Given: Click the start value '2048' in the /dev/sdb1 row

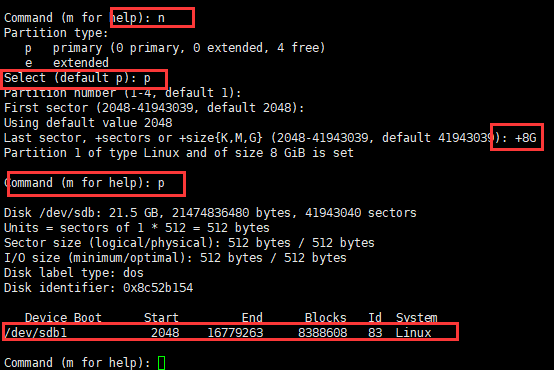Looking at the screenshot, I should coord(165,333).
